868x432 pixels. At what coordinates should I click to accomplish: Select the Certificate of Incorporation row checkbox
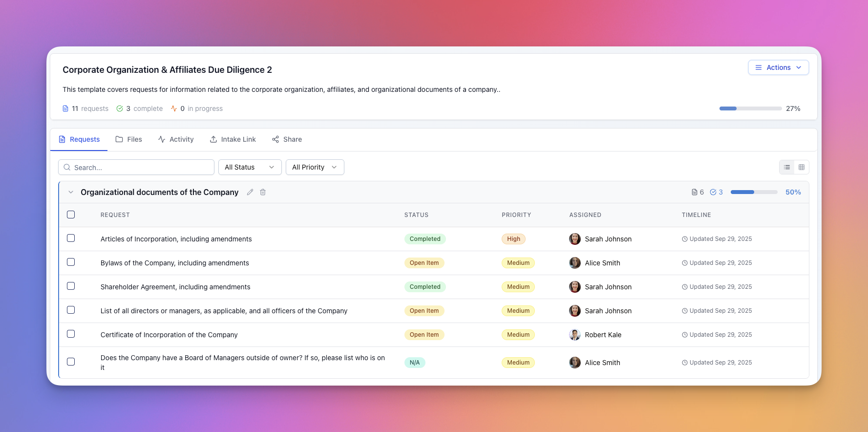[x=71, y=334]
